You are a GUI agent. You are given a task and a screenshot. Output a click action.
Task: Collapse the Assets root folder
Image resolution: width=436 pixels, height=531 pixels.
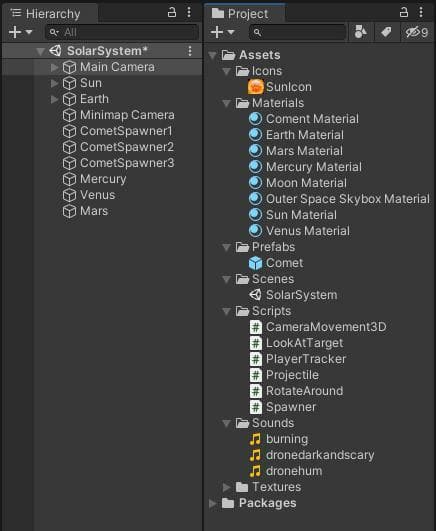pos(212,55)
